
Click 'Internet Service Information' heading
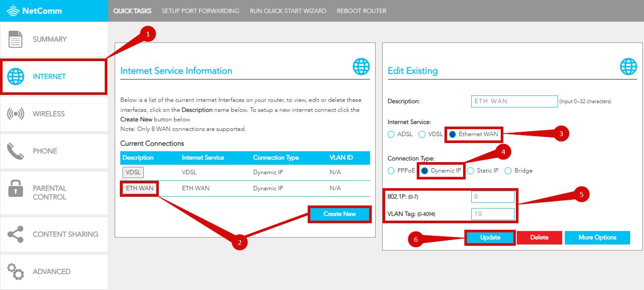point(176,71)
